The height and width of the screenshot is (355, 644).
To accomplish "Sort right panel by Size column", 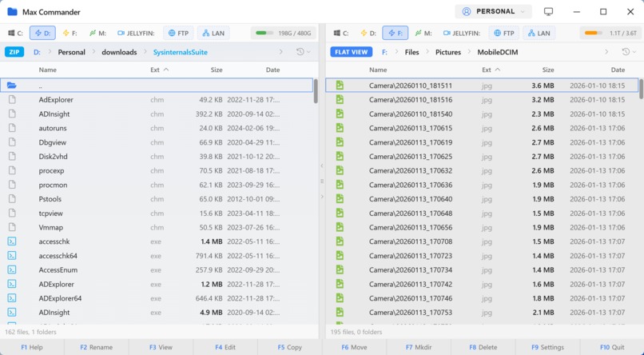I will pyautogui.click(x=548, y=70).
